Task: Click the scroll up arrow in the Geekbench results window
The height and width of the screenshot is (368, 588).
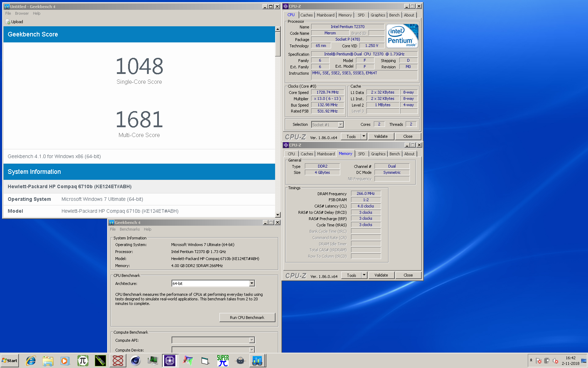Action: tap(278, 29)
